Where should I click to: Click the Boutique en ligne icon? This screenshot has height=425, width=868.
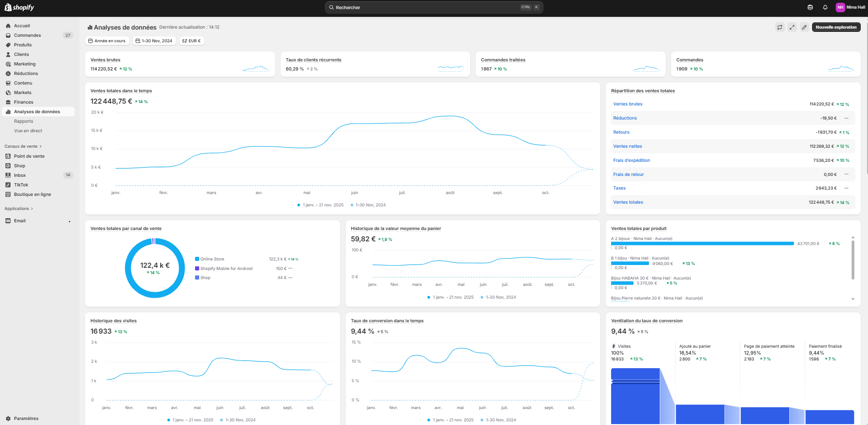(8, 195)
